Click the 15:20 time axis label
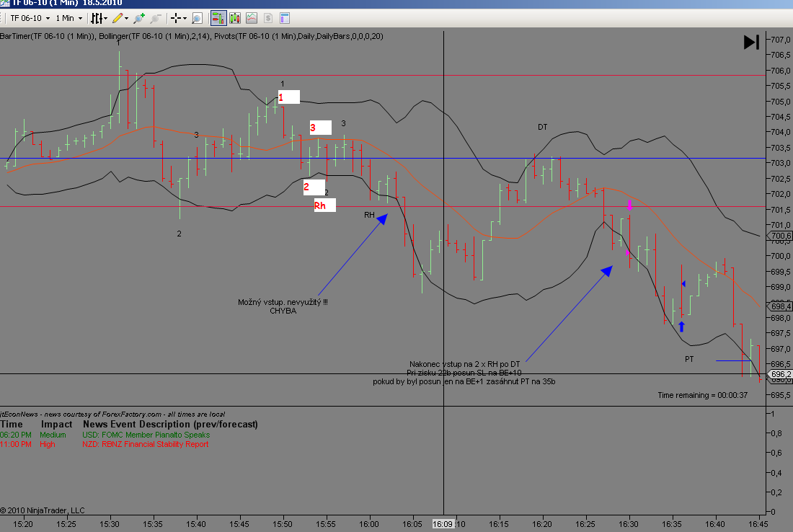The image size is (793, 532). tap(23, 524)
